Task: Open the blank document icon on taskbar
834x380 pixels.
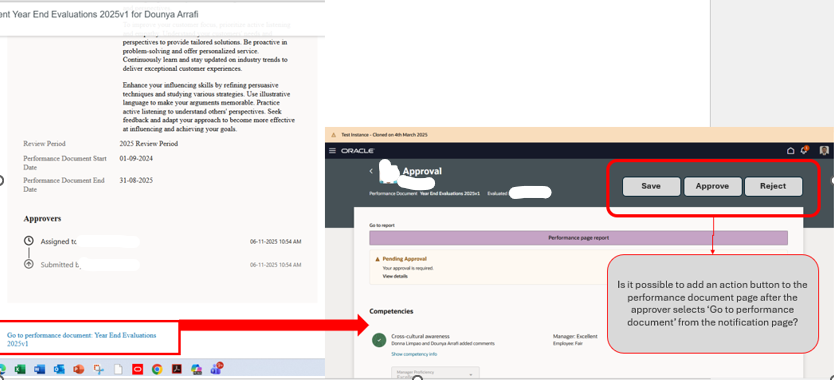Action: [118, 369]
